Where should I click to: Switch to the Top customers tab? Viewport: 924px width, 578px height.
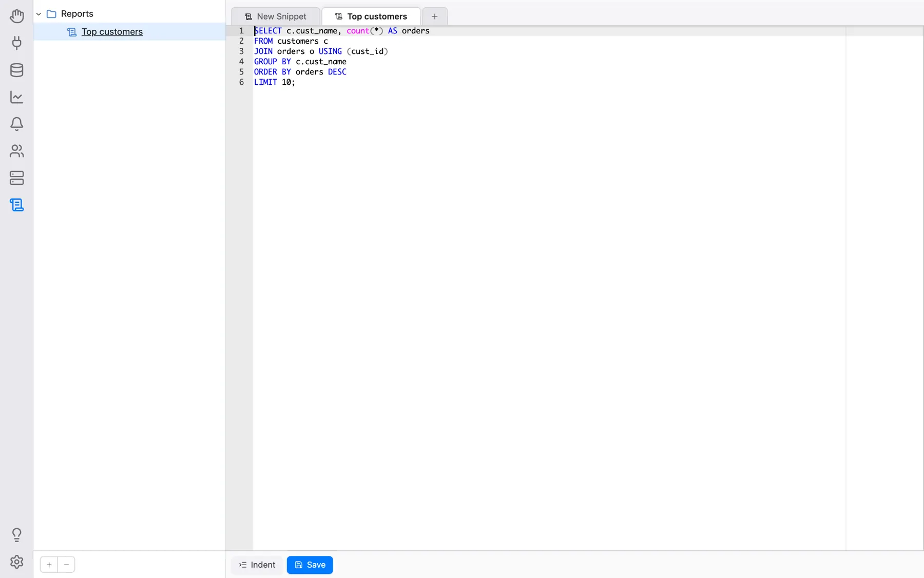371,16
